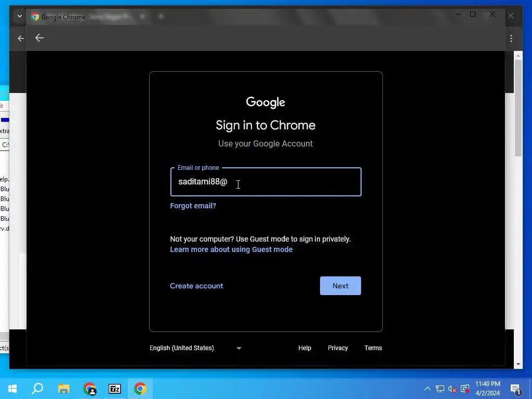Close the inner Chrome window
532x399 pixels.
click(x=493, y=14)
